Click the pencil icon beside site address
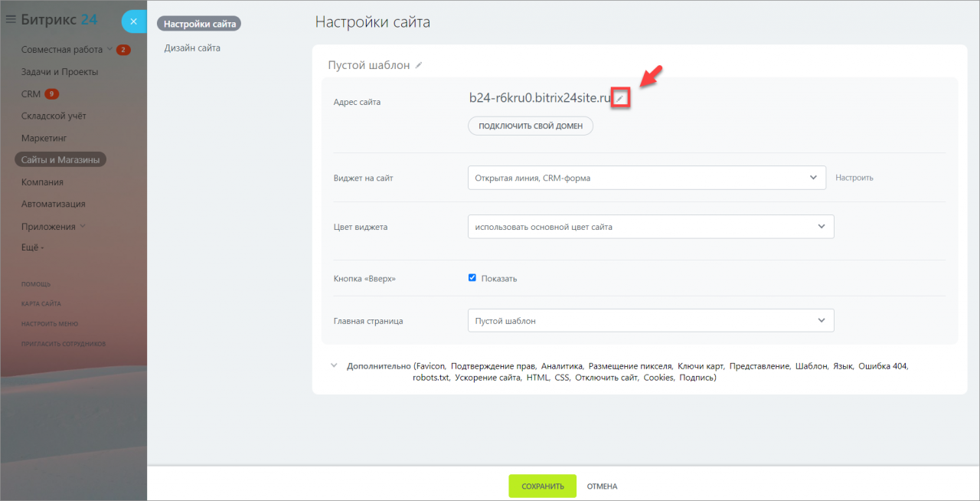The image size is (980, 501). [x=621, y=99]
